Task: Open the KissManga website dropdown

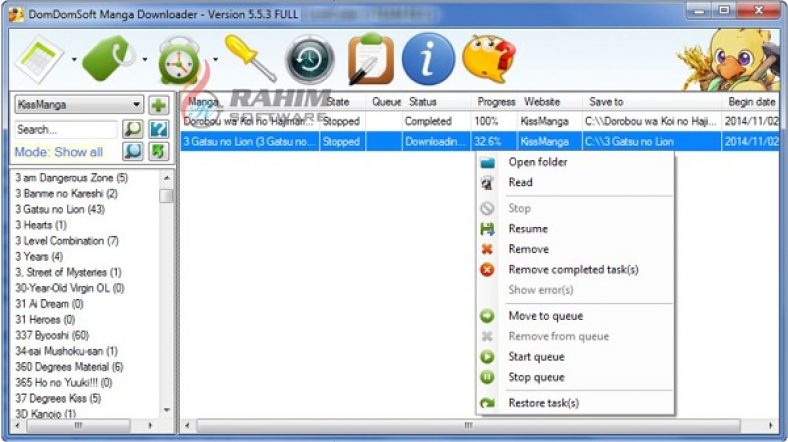Action: (79, 105)
